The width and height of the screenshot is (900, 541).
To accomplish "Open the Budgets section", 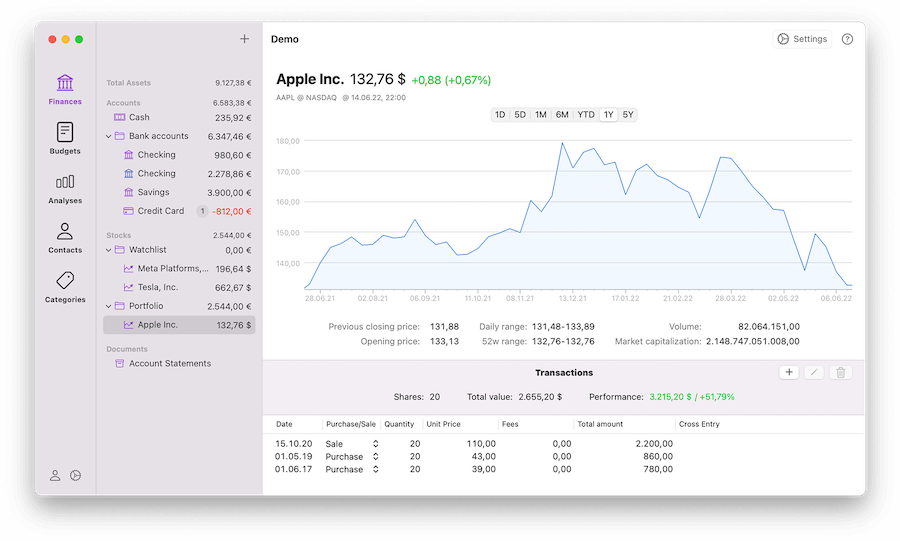I will (x=65, y=138).
